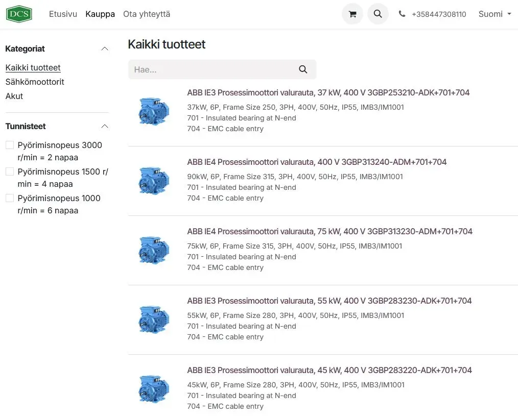Open the shopping cart
The height and width of the screenshot is (420, 518).
pyautogui.click(x=352, y=14)
